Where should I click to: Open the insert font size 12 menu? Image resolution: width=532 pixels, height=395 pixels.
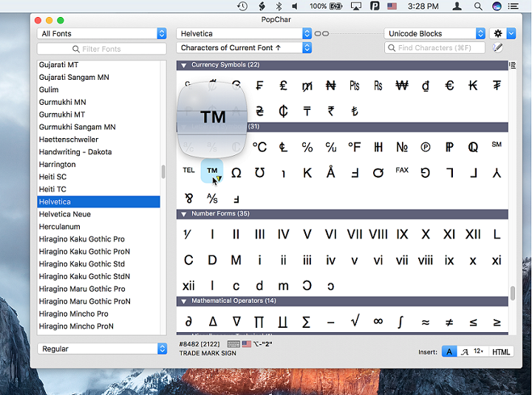tap(479, 351)
